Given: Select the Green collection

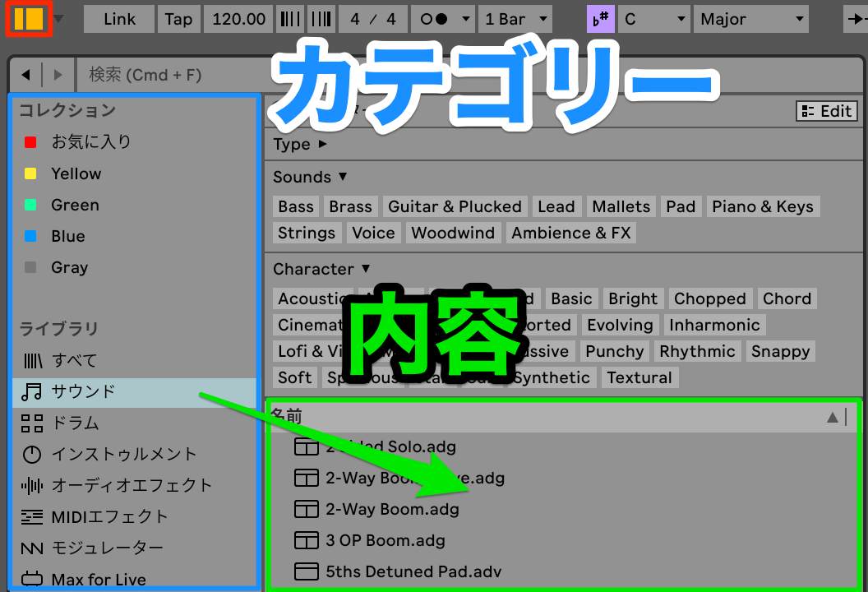Looking at the screenshot, I should tap(135, 205).
